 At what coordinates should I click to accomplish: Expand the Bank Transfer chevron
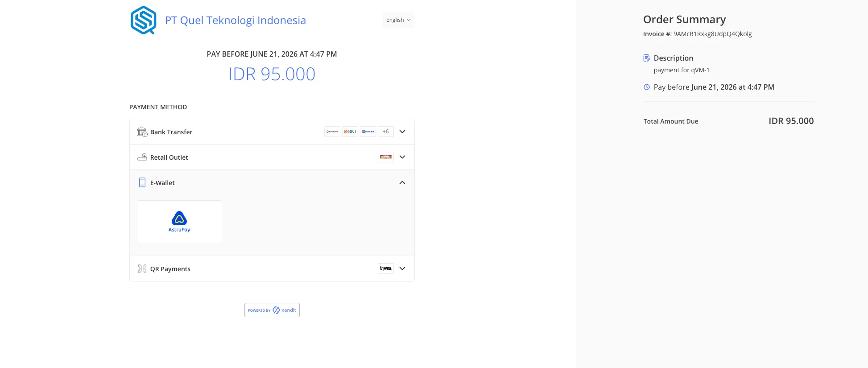click(402, 132)
